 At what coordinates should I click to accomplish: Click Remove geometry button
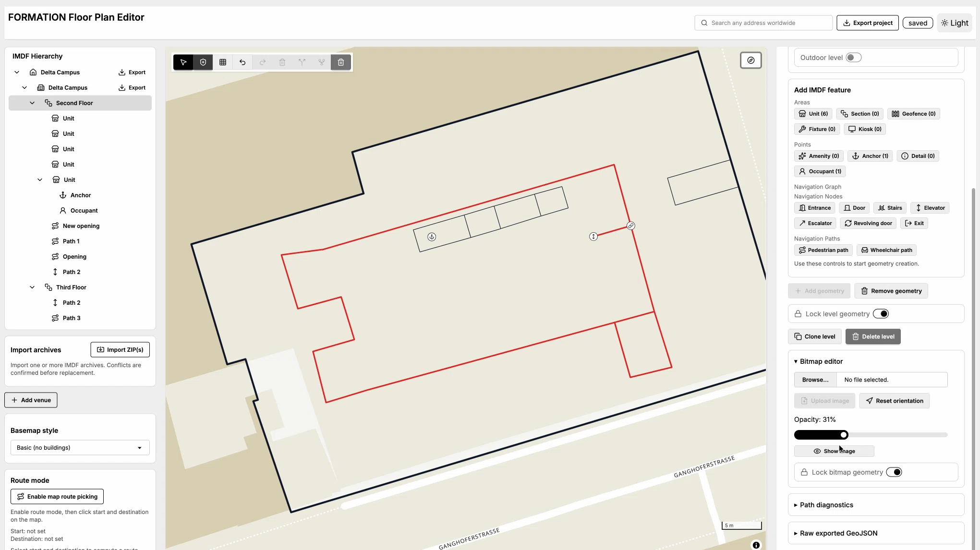(x=891, y=291)
